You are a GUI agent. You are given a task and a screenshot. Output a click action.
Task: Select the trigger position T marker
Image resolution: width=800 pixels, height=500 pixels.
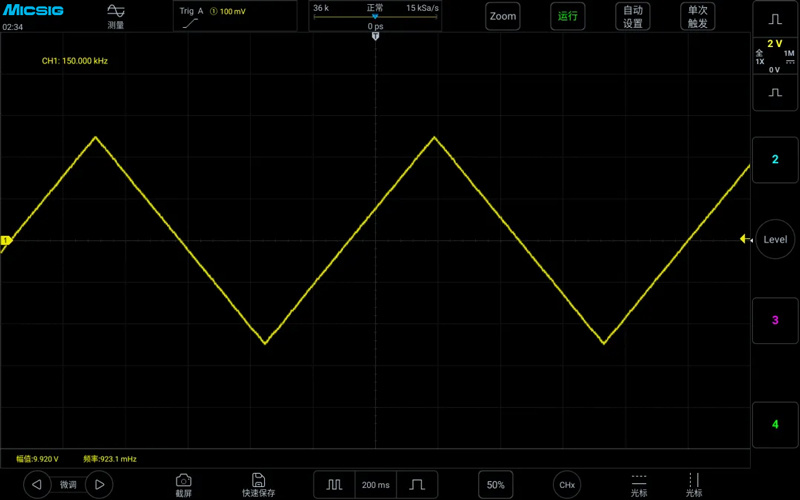[x=376, y=36]
